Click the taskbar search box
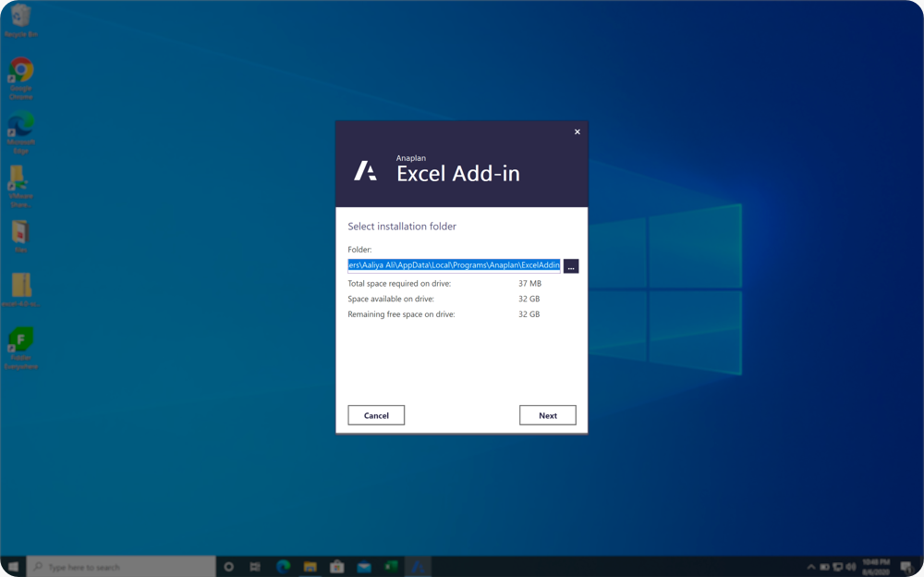 click(x=121, y=567)
